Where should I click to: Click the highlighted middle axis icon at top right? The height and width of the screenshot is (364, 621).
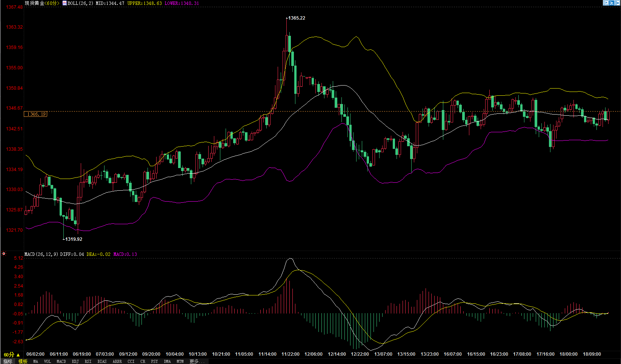(612, 3)
